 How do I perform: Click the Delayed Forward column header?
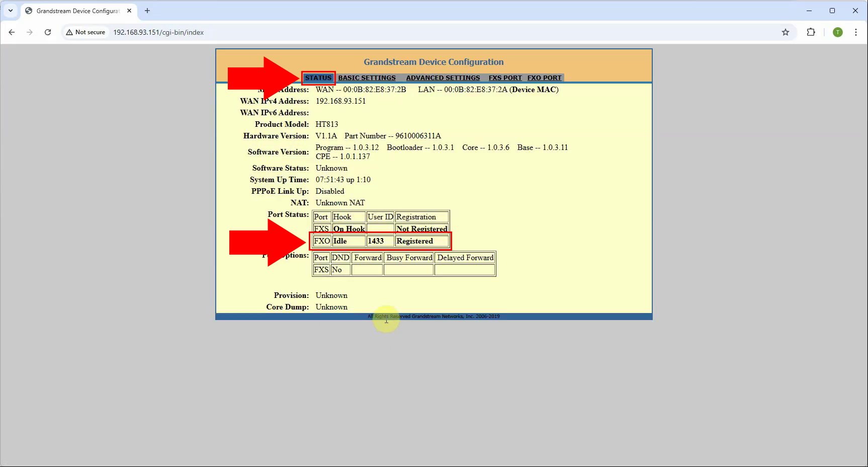465,258
